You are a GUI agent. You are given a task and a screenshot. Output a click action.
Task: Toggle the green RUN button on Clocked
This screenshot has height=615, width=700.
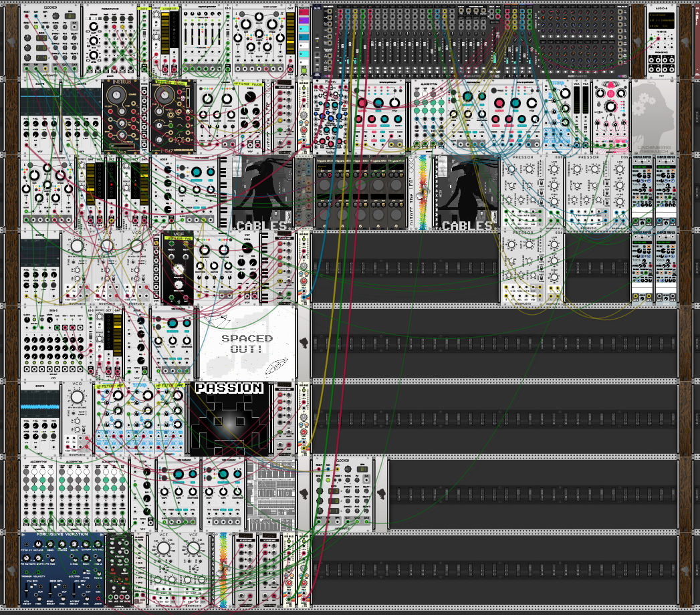[x=35, y=27]
